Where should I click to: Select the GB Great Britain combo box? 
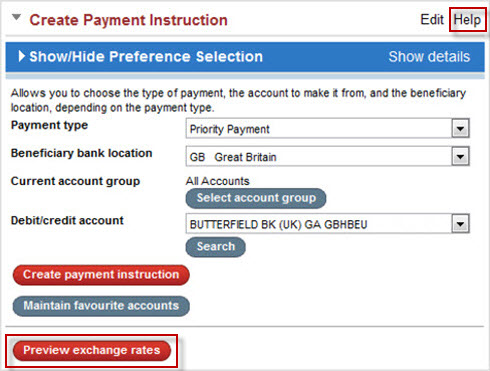[327, 157]
